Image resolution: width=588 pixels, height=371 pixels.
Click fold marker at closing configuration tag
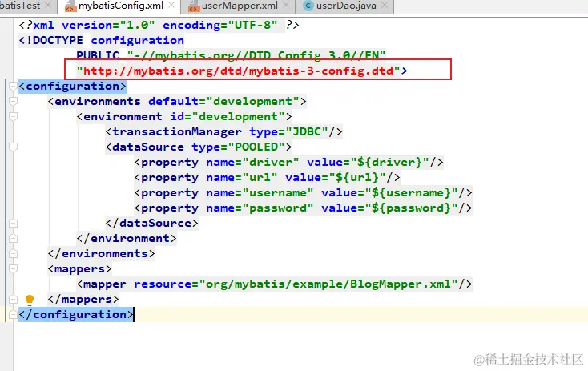[13, 314]
